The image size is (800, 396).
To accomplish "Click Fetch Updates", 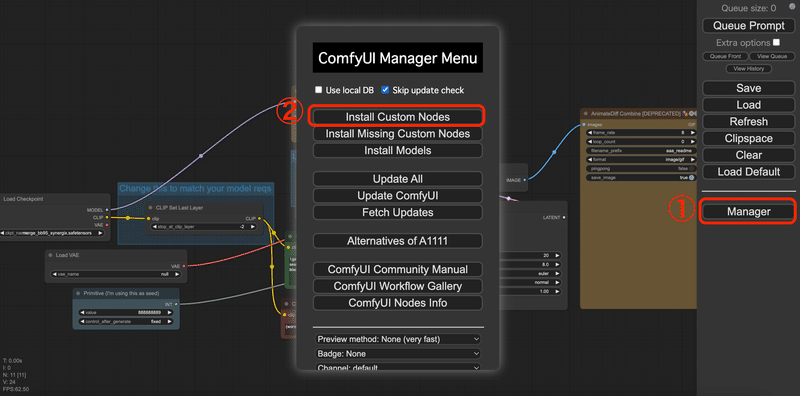I will [397, 212].
